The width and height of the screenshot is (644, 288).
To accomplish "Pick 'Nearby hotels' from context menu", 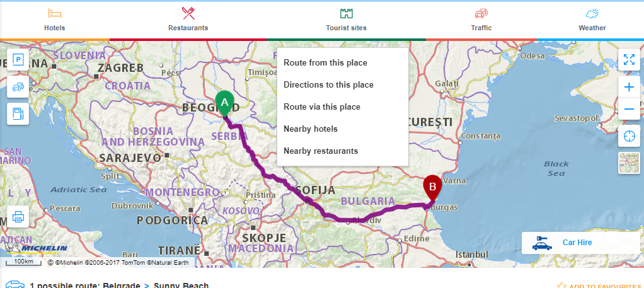I will [311, 129].
